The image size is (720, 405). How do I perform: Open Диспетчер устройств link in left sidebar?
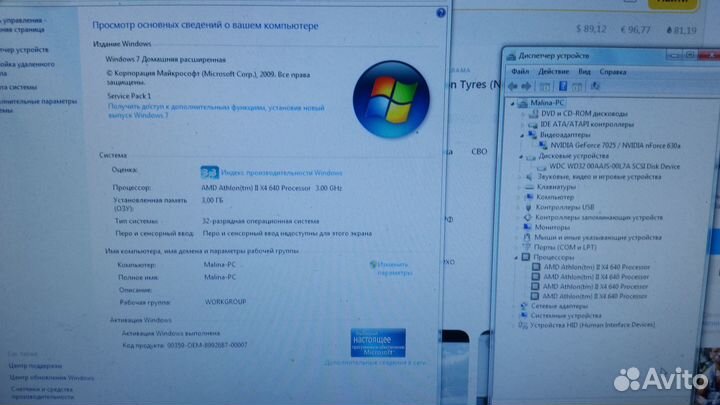(24, 50)
